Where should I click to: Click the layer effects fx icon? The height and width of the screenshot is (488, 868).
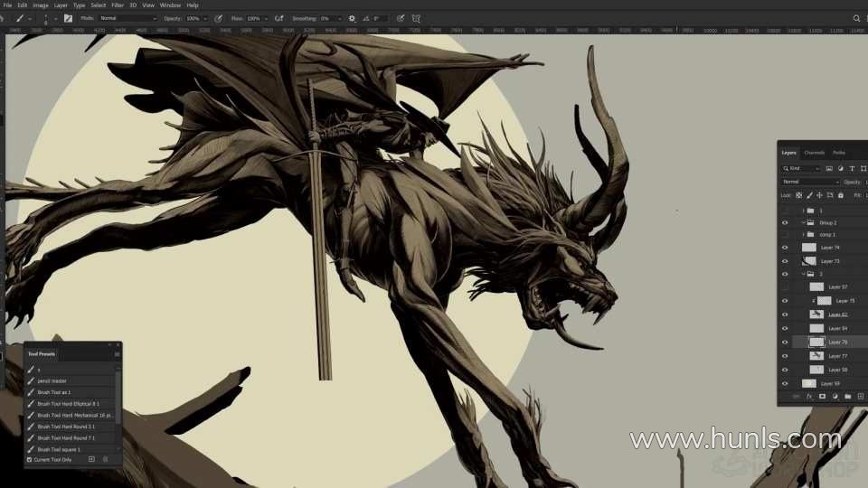pyautogui.click(x=809, y=396)
